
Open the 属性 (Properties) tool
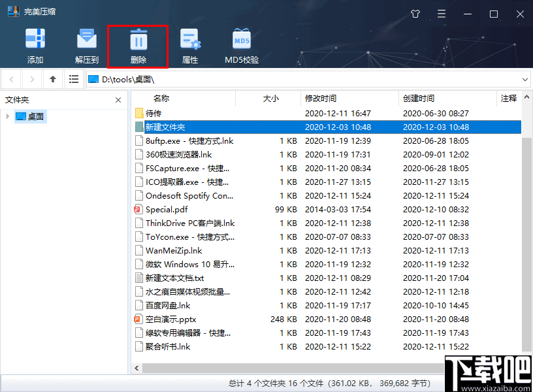190,46
